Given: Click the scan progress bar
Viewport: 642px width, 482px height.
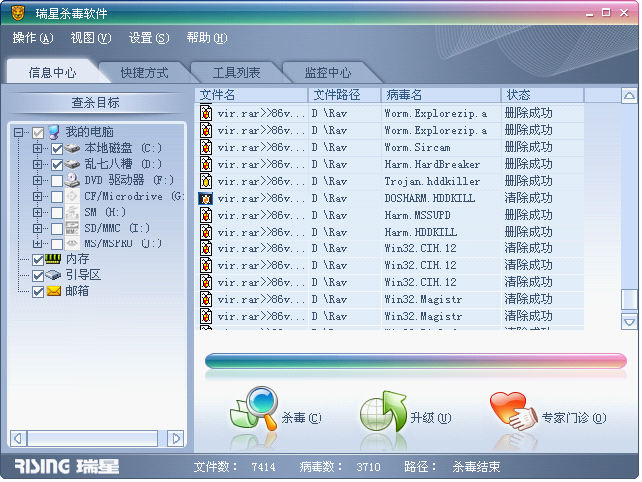Looking at the screenshot, I should [416, 361].
